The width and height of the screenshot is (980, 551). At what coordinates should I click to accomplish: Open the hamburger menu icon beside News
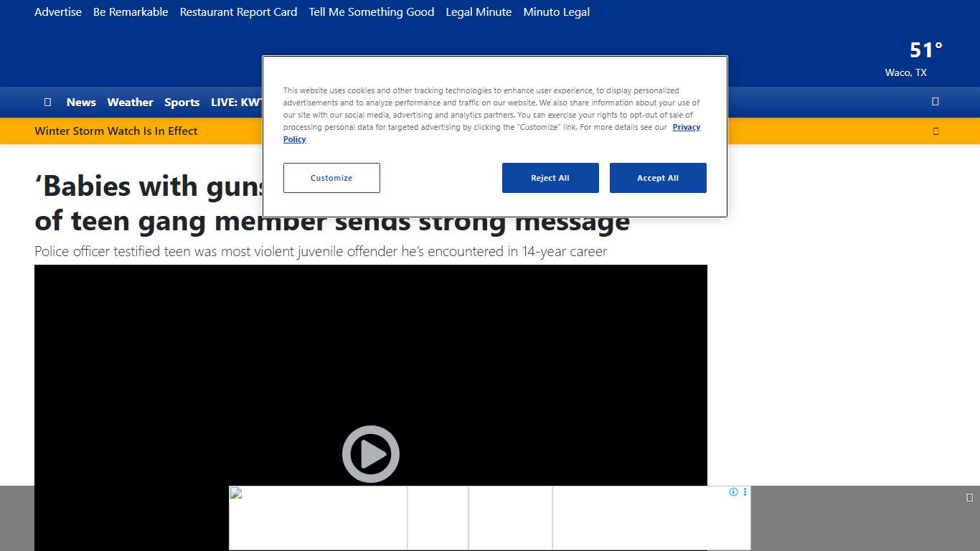pyautogui.click(x=47, y=102)
